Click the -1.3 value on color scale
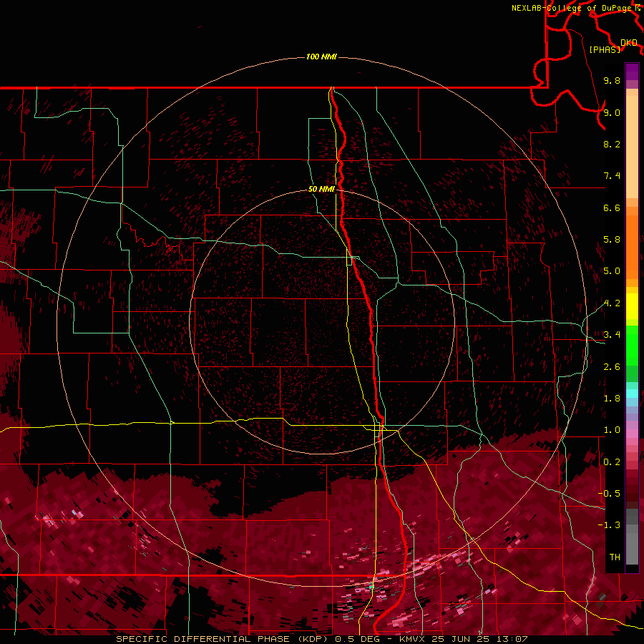The height and width of the screenshot is (644, 644). [609, 525]
